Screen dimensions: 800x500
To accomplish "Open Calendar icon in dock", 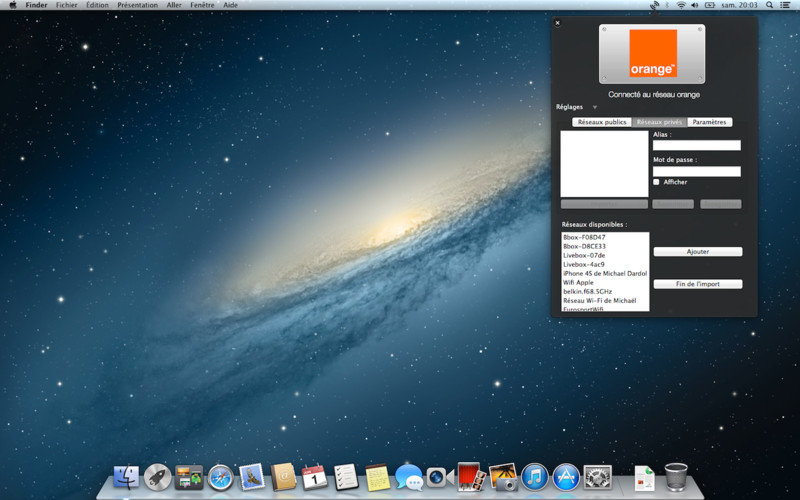I will click(x=314, y=477).
